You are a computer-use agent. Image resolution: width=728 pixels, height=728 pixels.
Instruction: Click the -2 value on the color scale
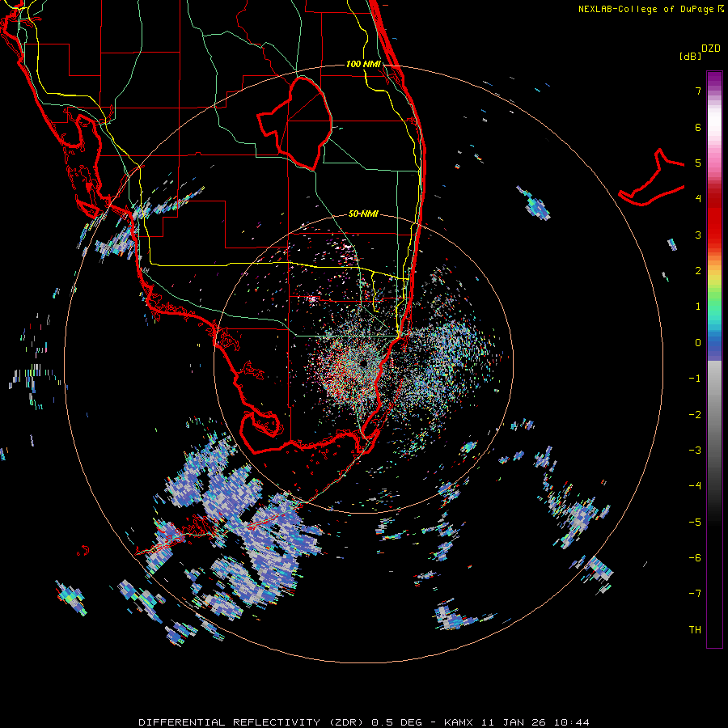pyautogui.click(x=695, y=415)
